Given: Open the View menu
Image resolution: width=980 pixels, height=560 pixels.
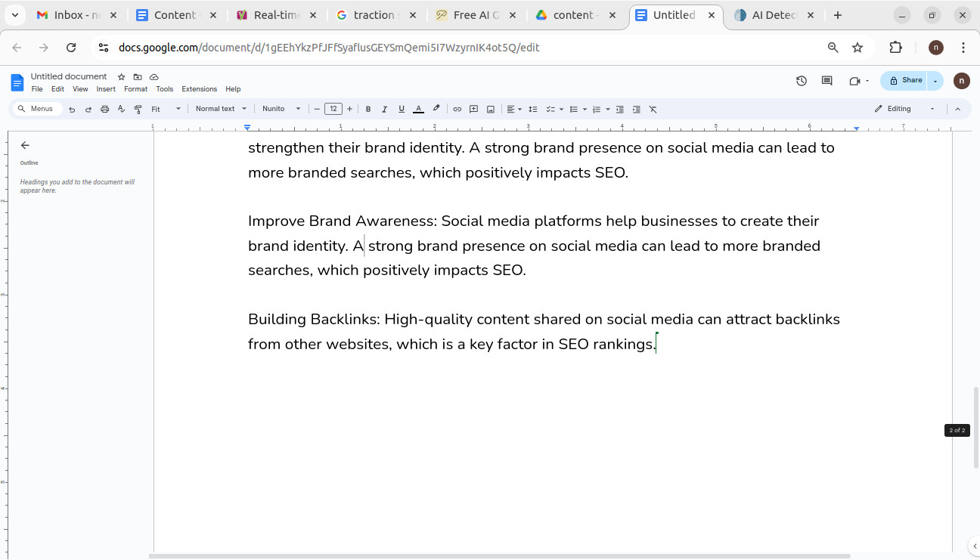Looking at the screenshot, I should (x=80, y=89).
